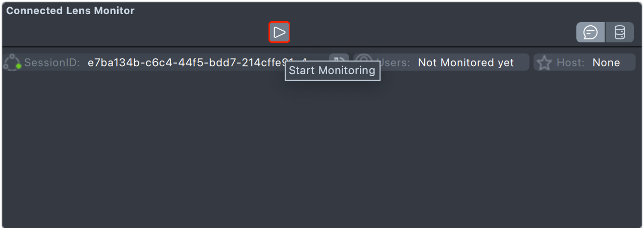Click the Host star icon
644x228 pixels.
pyautogui.click(x=544, y=63)
